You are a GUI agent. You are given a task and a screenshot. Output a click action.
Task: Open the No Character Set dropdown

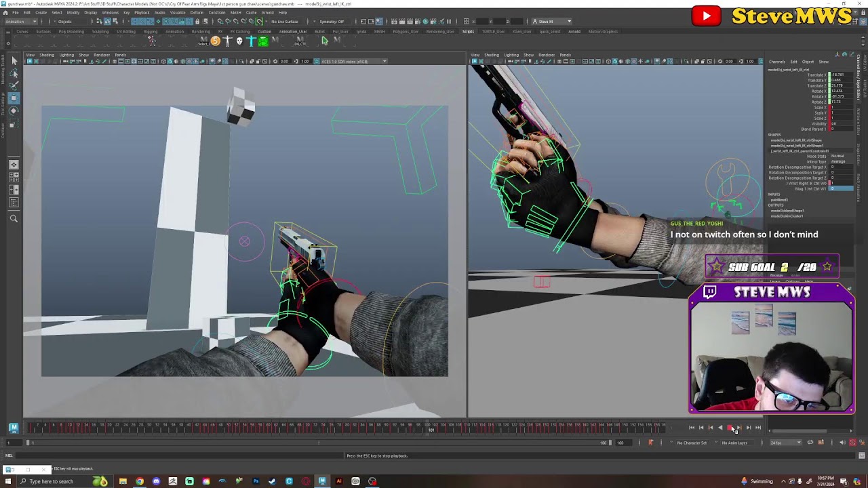693,443
